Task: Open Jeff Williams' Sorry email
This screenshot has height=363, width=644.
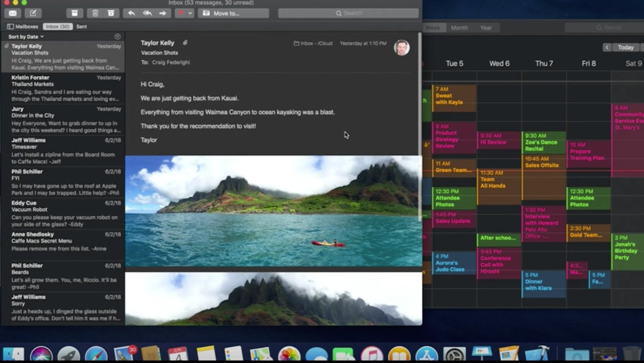Action: [63, 308]
